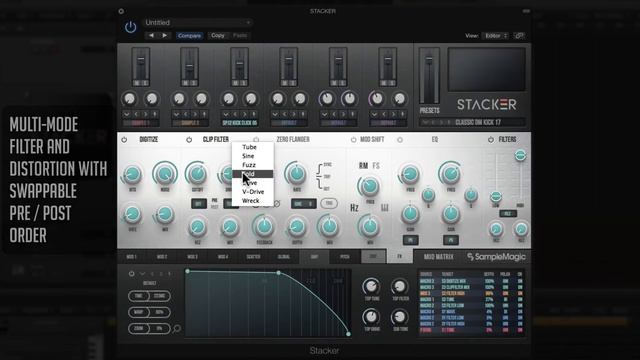640x360 pixels.
Task: Click the magnifier icon beside Zoom
Action: click(177, 328)
